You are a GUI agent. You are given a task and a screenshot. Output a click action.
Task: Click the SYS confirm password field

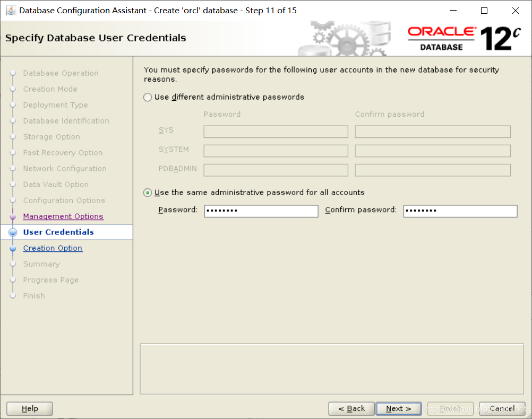[433, 132]
